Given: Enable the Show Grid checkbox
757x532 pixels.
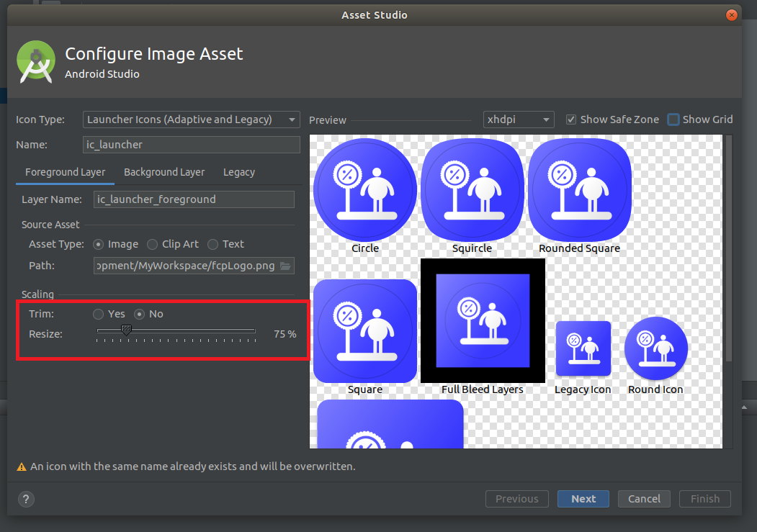Looking at the screenshot, I should pos(673,120).
